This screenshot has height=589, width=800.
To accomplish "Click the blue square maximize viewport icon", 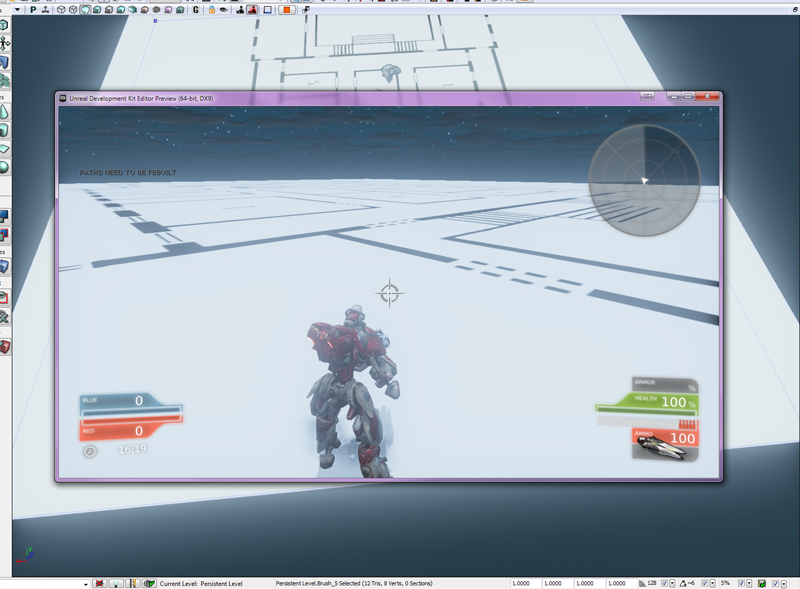I will tap(267, 10).
